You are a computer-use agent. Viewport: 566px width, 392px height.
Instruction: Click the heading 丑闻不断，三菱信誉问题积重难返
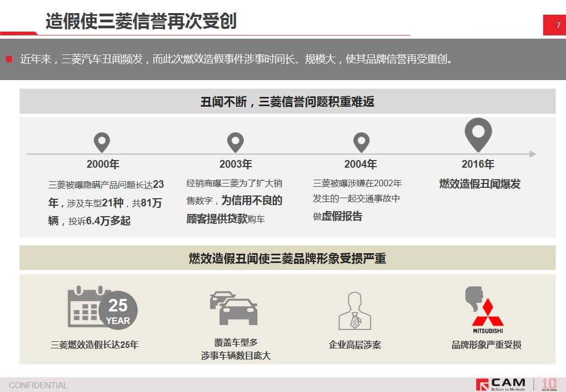coord(287,102)
